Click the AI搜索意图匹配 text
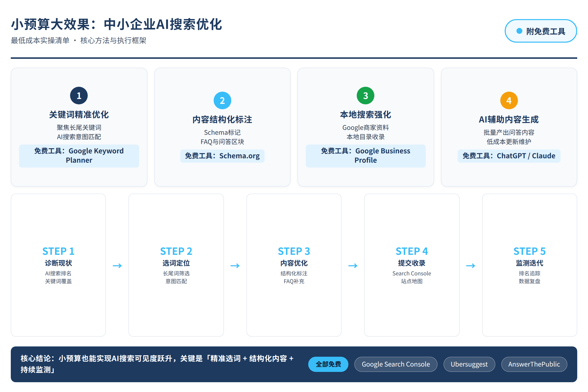This screenshot has height=392, width=588. (79, 137)
